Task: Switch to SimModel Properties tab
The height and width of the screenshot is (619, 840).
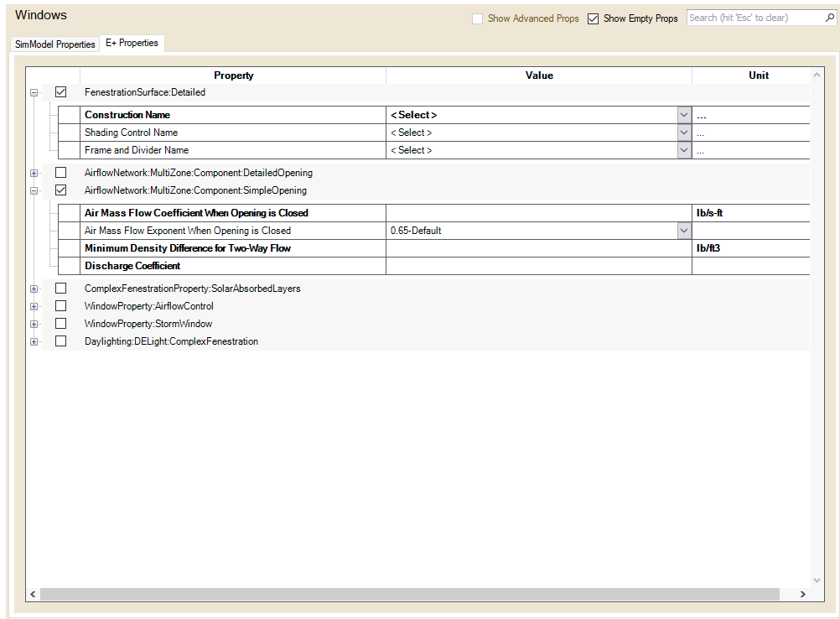Action: (55, 44)
